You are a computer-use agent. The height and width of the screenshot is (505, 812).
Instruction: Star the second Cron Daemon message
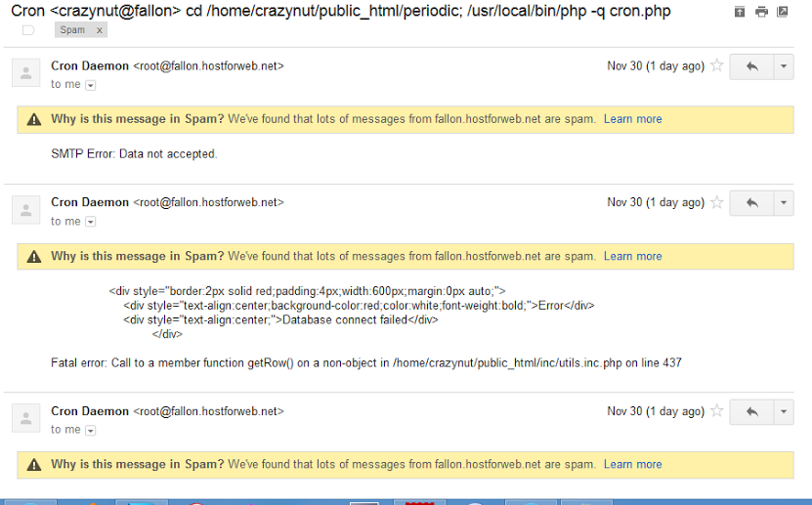[716, 202]
